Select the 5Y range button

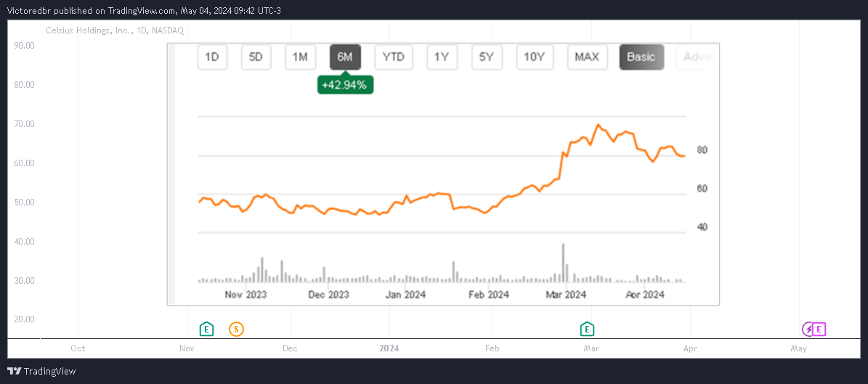[x=486, y=57]
